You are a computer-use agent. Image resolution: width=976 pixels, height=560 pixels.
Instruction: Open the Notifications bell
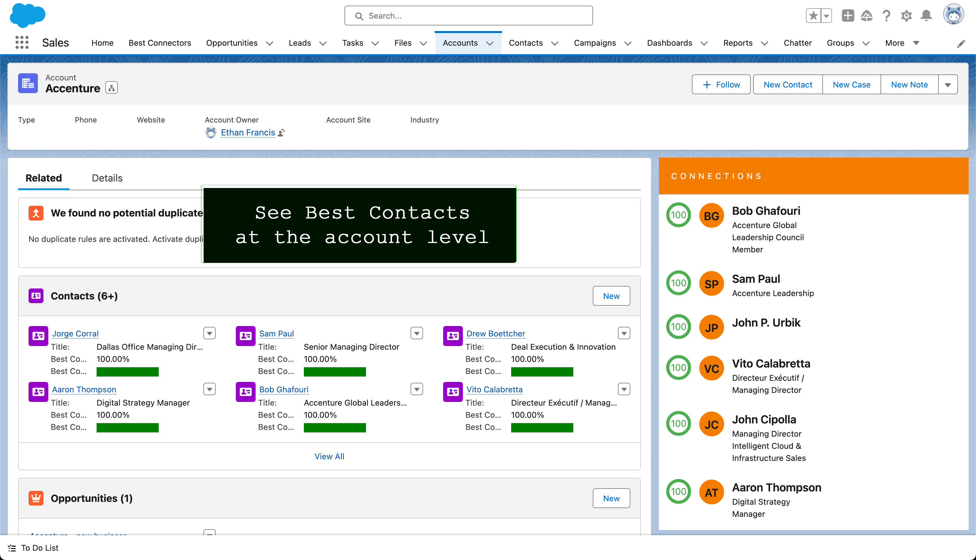click(x=926, y=16)
